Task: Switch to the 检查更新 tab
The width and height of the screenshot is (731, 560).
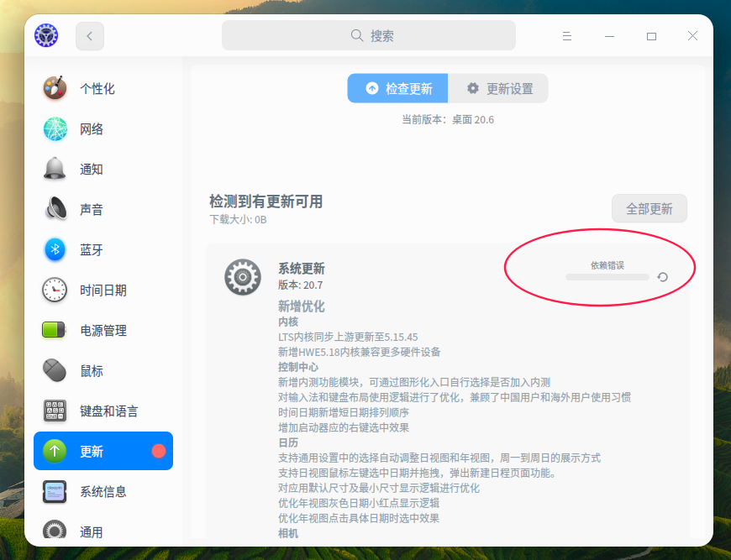Action: click(x=397, y=88)
